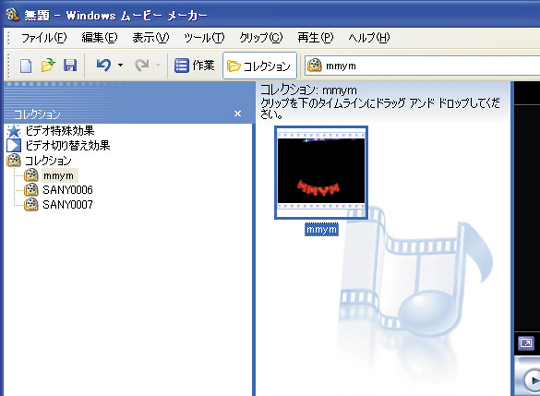Open the ファイル(F) menu
This screenshot has height=396, width=540.
click(x=44, y=38)
